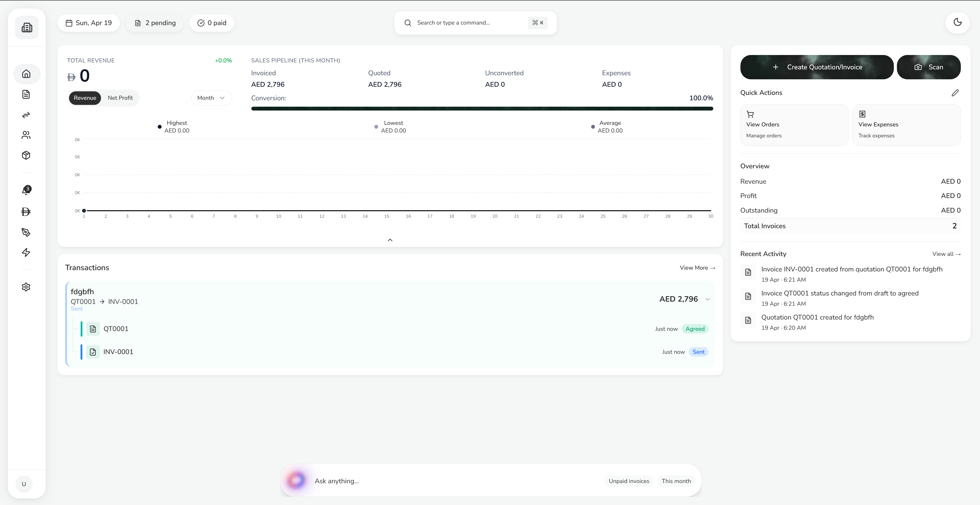Switch chart to Net Profit

[120, 98]
